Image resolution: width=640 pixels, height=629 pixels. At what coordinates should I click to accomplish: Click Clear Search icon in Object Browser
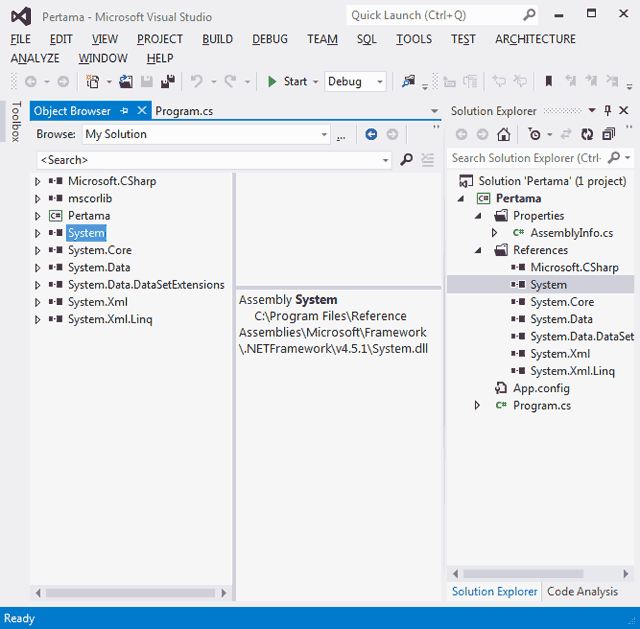point(428,160)
